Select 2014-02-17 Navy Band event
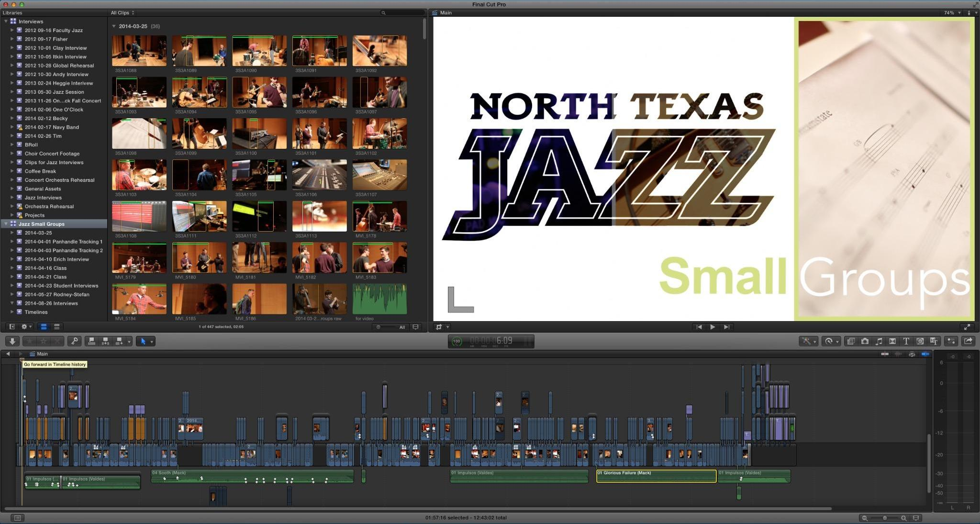 click(x=52, y=127)
